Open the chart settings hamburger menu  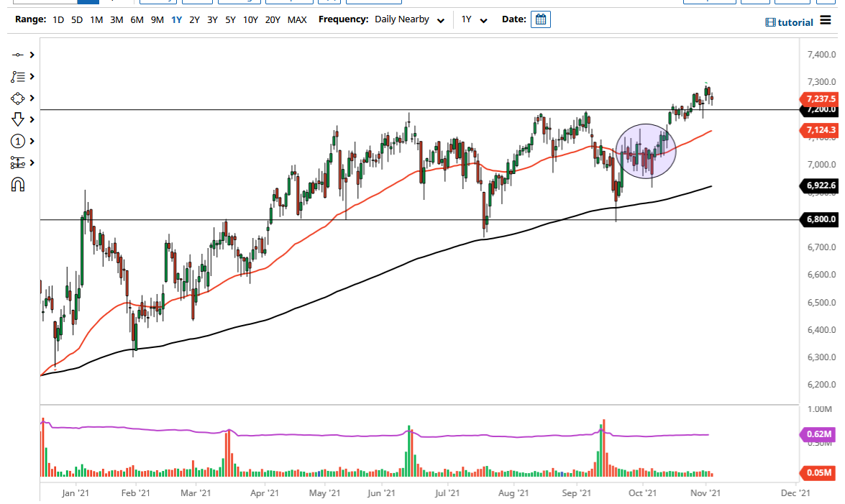click(x=826, y=22)
